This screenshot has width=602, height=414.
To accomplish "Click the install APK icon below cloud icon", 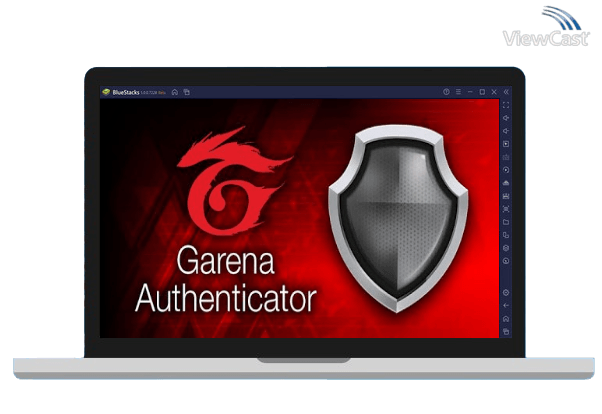I will pos(506,196).
